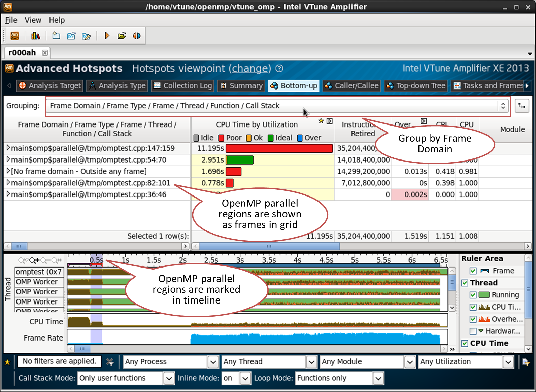The image size is (536, 392).
Task: Click the zoom in timeline icon
Action: point(34,260)
